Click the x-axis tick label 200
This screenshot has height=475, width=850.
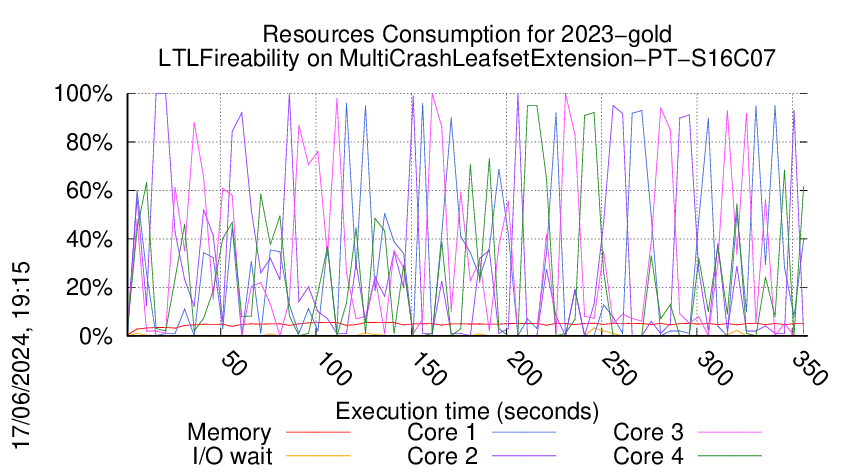click(x=524, y=369)
